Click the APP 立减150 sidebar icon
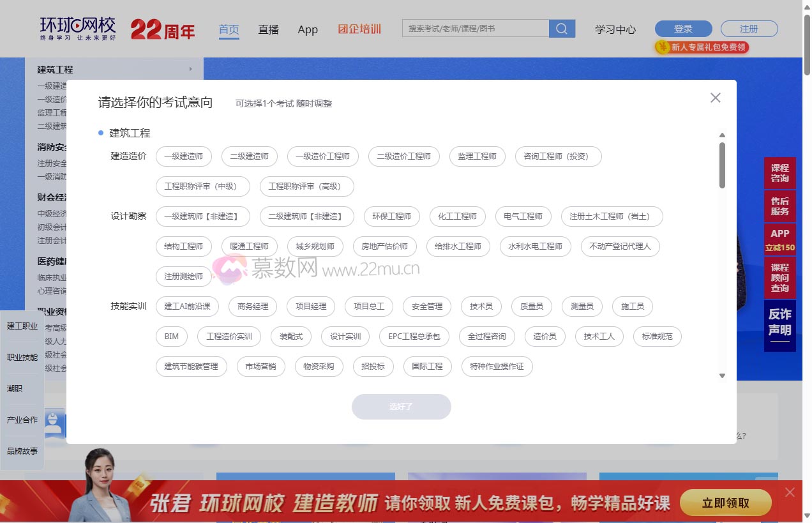The image size is (812, 523). coord(779,239)
